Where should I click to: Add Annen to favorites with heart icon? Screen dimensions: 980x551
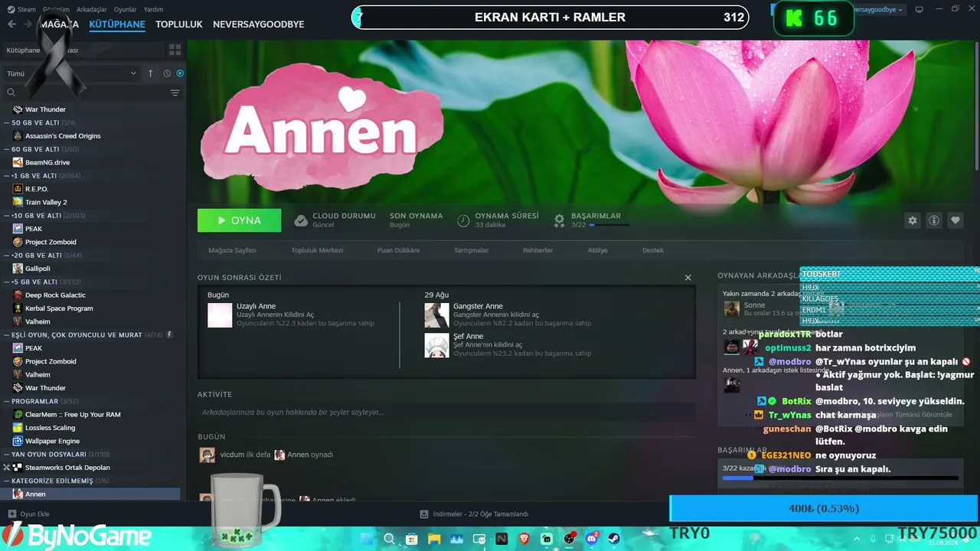tap(955, 220)
